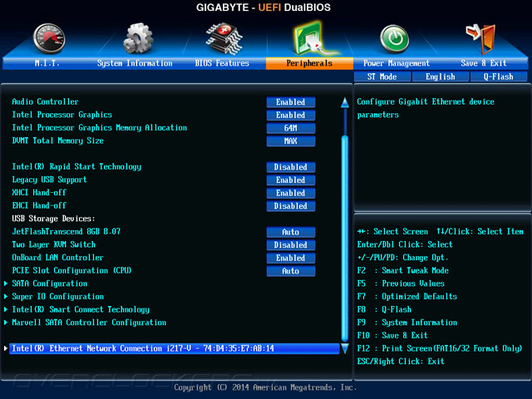The image size is (532, 399).
Task: Click the Power Management green power icon
Action: (394, 39)
